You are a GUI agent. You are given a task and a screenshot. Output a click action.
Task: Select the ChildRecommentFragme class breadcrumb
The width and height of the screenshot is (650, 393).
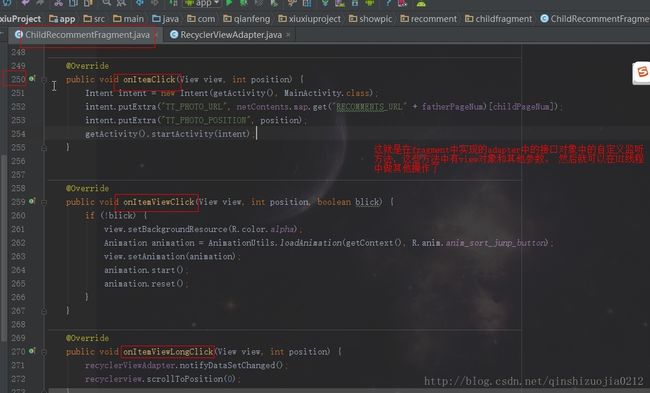click(595, 19)
